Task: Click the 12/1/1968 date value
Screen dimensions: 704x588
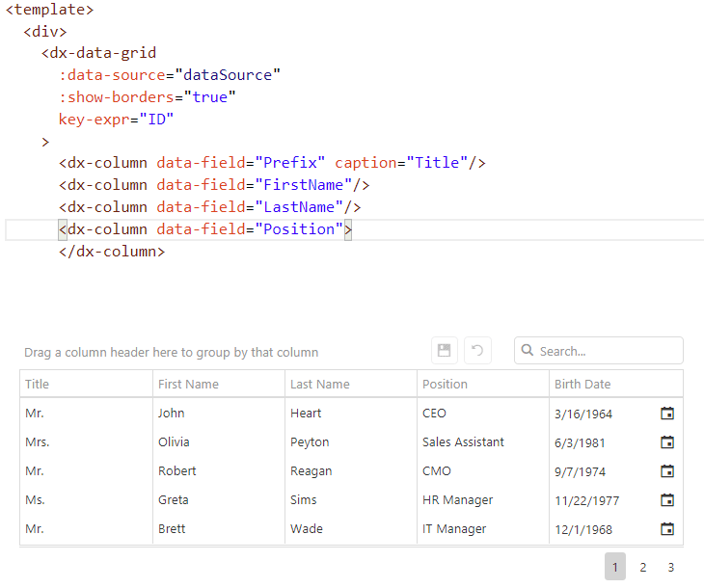Action: (583, 529)
